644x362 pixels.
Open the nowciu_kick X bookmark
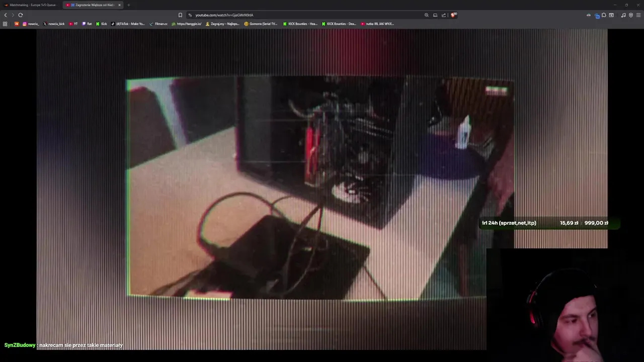(54, 24)
